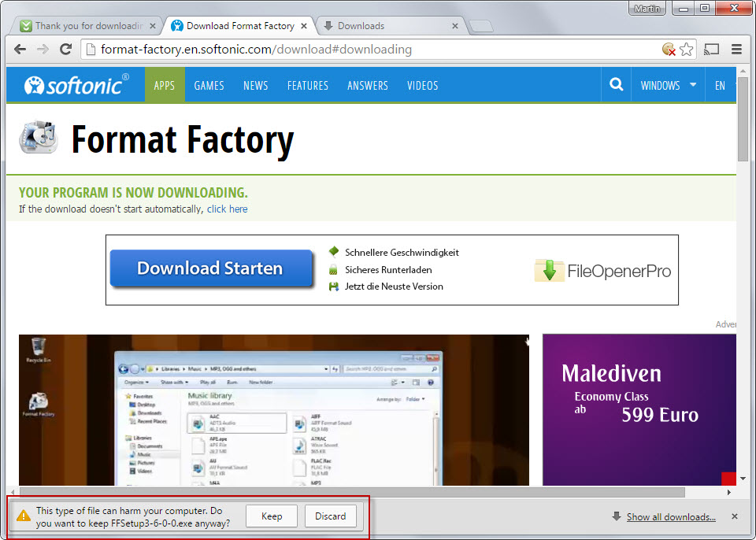The image size is (756, 540).
Task: Go to ANSWERS section
Action: coord(368,85)
